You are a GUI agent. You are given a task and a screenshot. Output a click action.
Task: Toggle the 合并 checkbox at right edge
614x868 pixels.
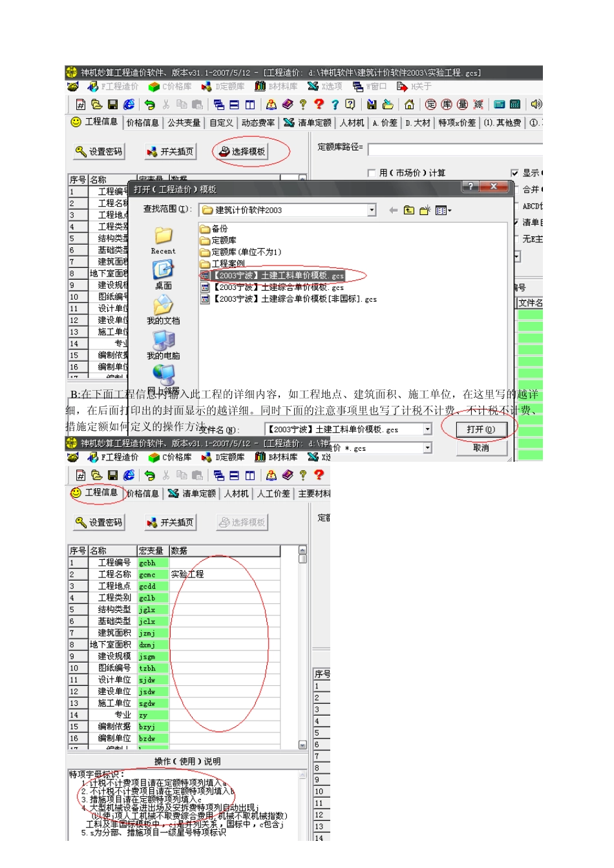coord(517,189)
